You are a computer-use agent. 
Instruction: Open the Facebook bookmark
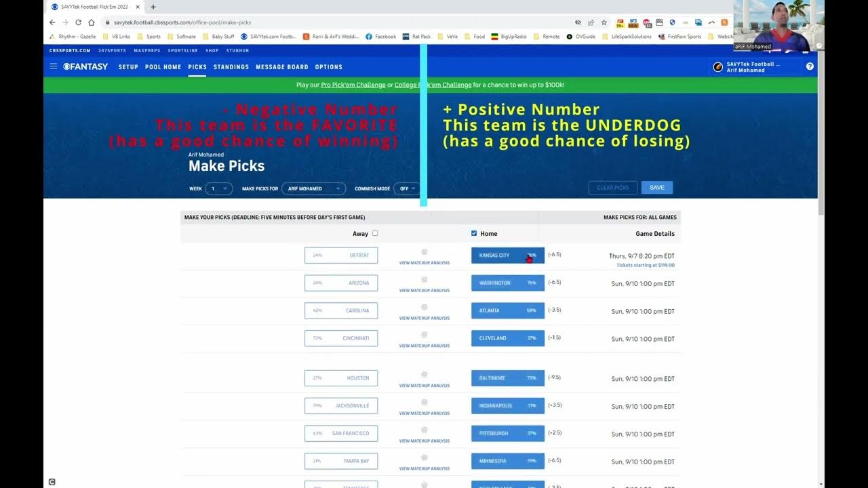coord(380,37)
